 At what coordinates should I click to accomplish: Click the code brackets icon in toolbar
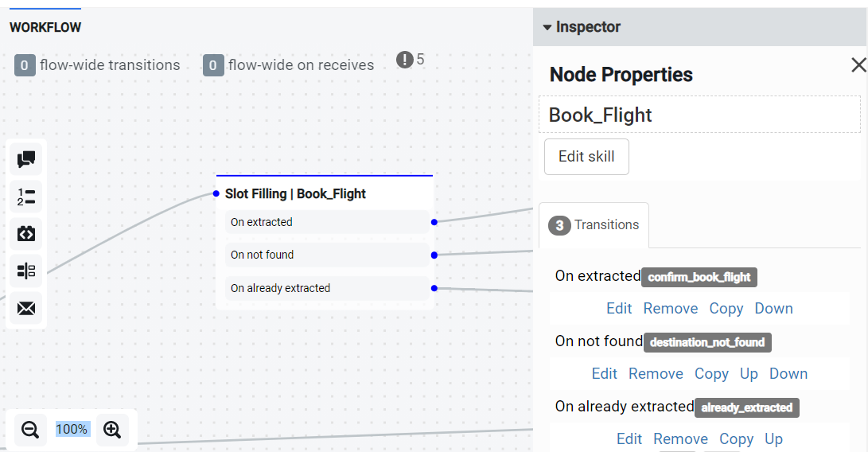pos(26,234)
